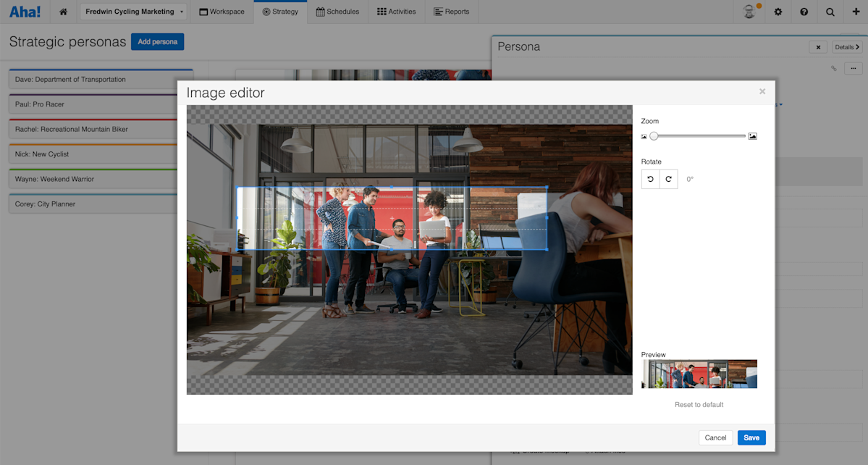The height and width of the screenshot is (465, 868).
Task: Click the large image icon at slider end
Action: pyautogui.click(x=752, y=135)
